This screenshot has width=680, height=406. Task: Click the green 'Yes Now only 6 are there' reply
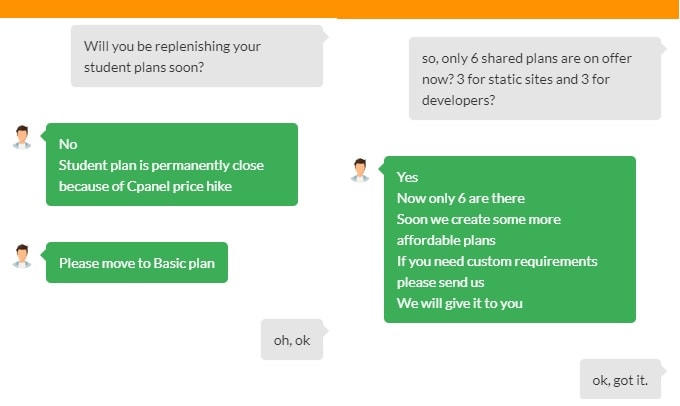pos(510,239)
